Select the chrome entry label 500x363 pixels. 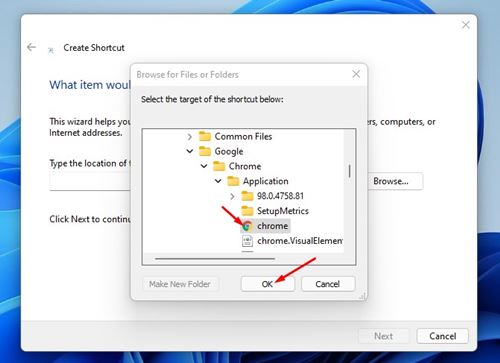(272, 226)
